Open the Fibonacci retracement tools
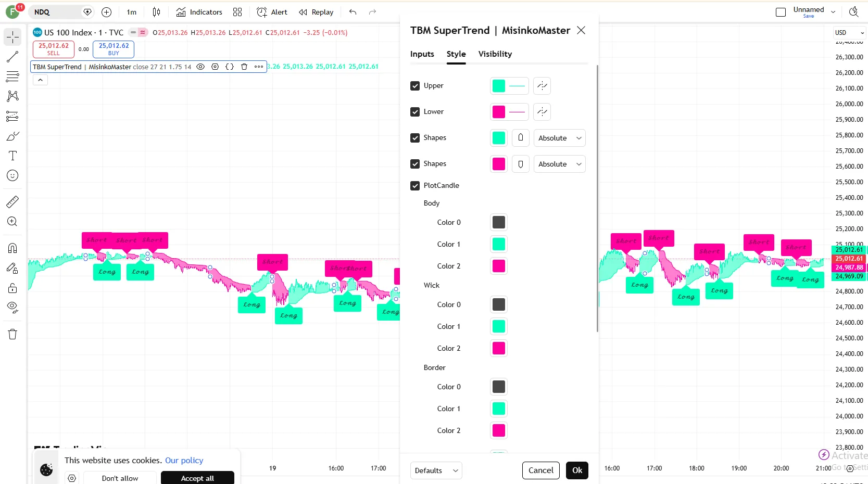Viewport: 868px width, 484px height. (x=12, y=77)
